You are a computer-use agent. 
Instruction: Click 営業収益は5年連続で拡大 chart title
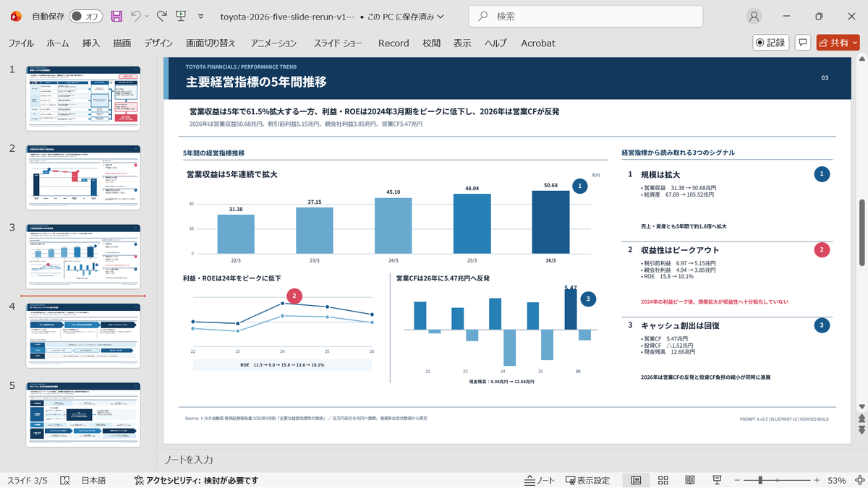click(232, 174)
